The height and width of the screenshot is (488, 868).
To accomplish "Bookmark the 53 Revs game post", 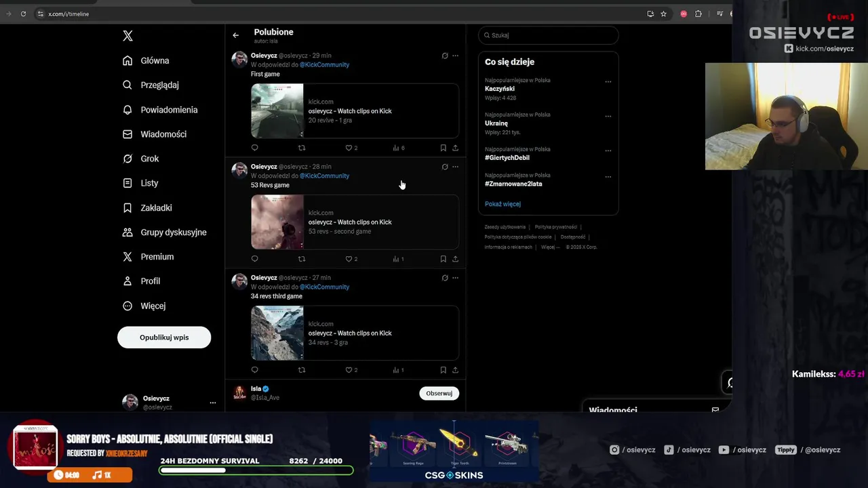I will point(443,259).
